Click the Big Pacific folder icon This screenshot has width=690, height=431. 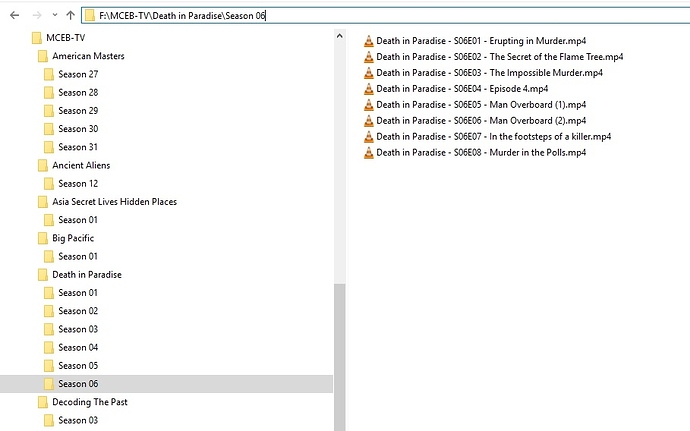(43, 238)
